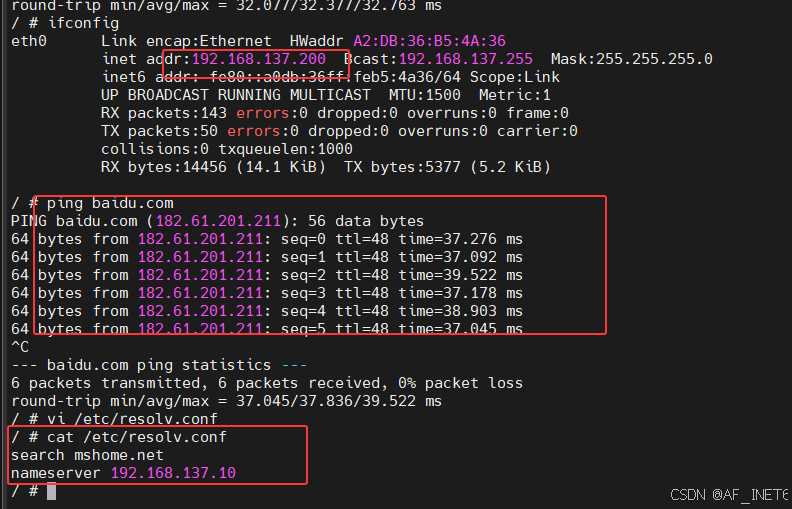Click the collisions:0 value
Viewport: 792px width, 509px height.
pos(155,149)
